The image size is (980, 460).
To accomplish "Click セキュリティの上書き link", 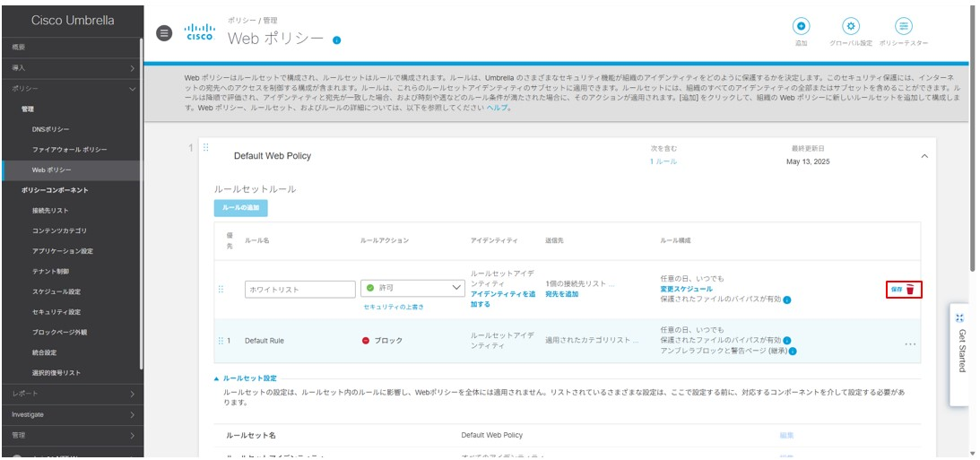I will pyautogui.click(x=394, y=307).
